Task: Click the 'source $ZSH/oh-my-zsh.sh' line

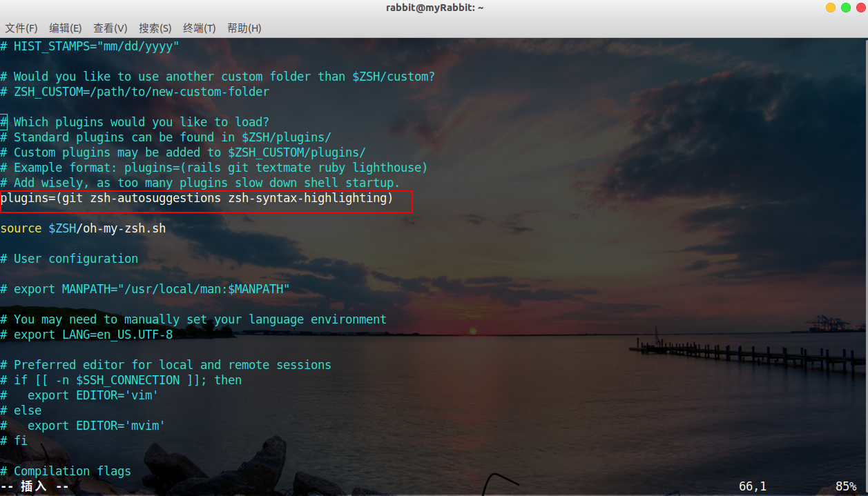Action: click(x=83, y=228)
